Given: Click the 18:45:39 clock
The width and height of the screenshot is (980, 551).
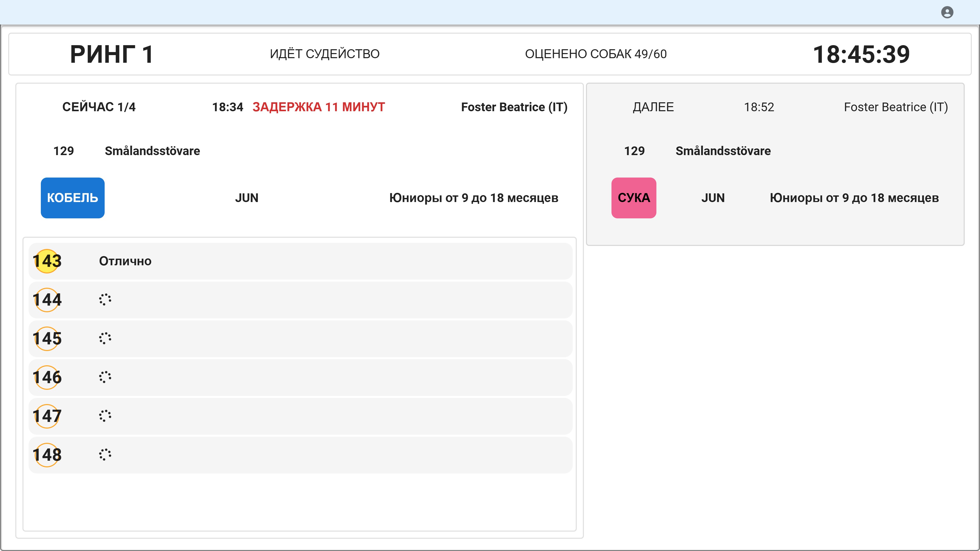Looking at the screenshot, I should [x=861, y=54].
